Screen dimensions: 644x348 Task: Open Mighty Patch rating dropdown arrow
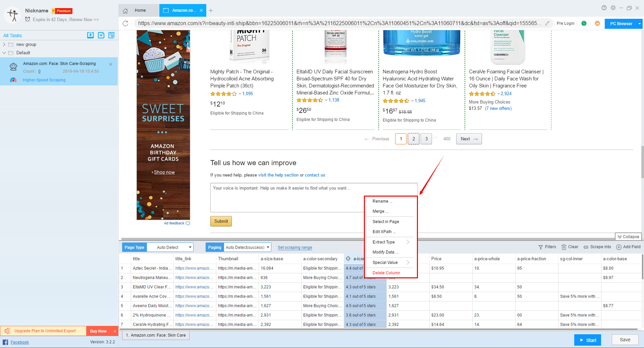[x=240, y=94]
